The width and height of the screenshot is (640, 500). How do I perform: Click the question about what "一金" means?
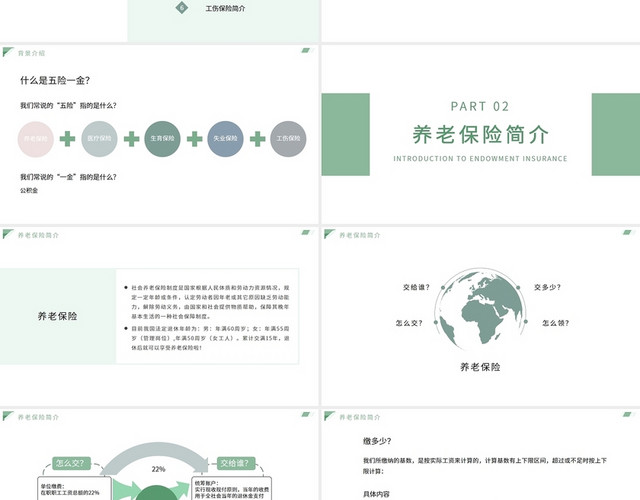point(68,177)
